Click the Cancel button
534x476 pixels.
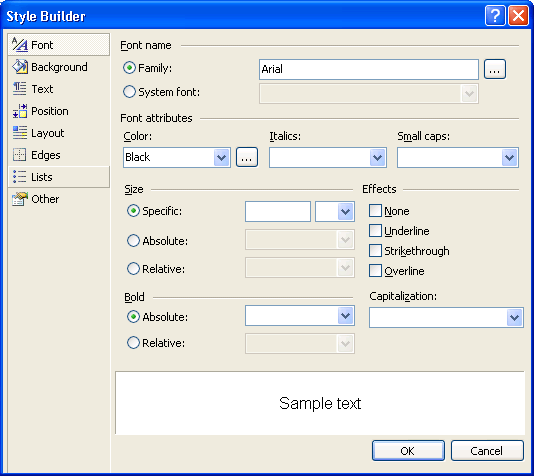click(487, 450)
